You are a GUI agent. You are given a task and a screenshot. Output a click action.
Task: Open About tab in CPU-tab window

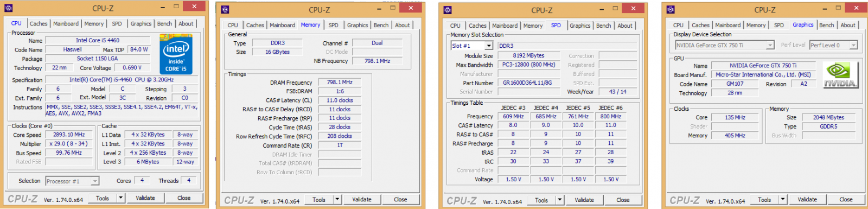point(186,24)
